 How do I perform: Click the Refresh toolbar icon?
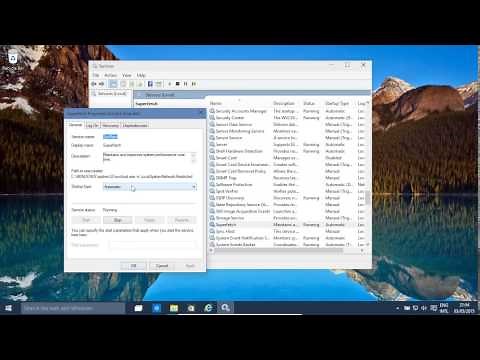coord(132,84)
